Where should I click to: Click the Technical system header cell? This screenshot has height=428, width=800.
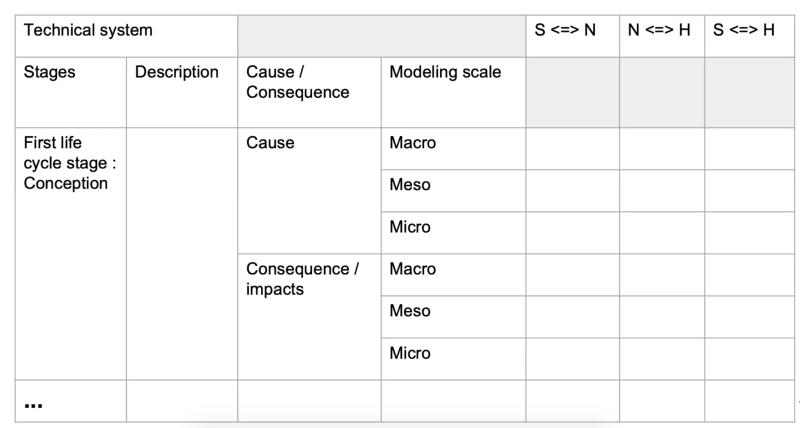tap(126, 36)
